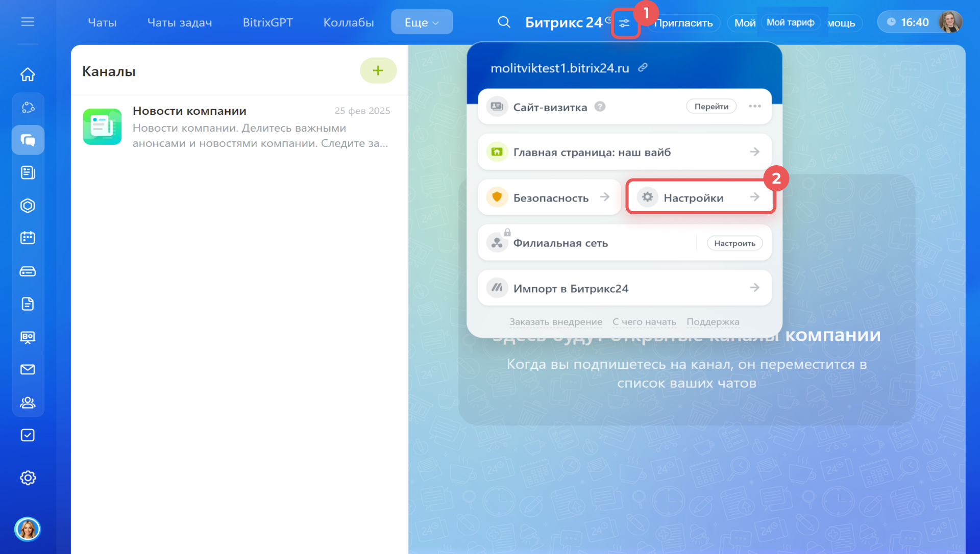Viewport: 980px width, 554px height.
Task: Click Настроить button for Филиальная сеть
Action: pyautogui.click(x=734, y=243)
